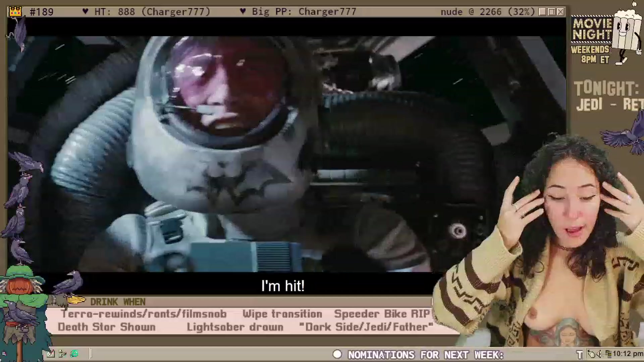Click the "HT: 888 (Charger777)" text
This screenshot has width=644, height=362.
click(152, 12)
